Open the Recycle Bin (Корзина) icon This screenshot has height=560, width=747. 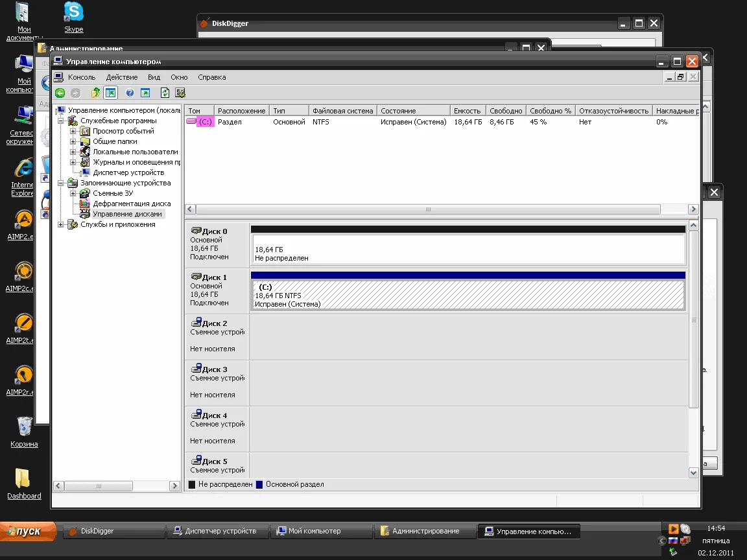[x=24, y=432]
